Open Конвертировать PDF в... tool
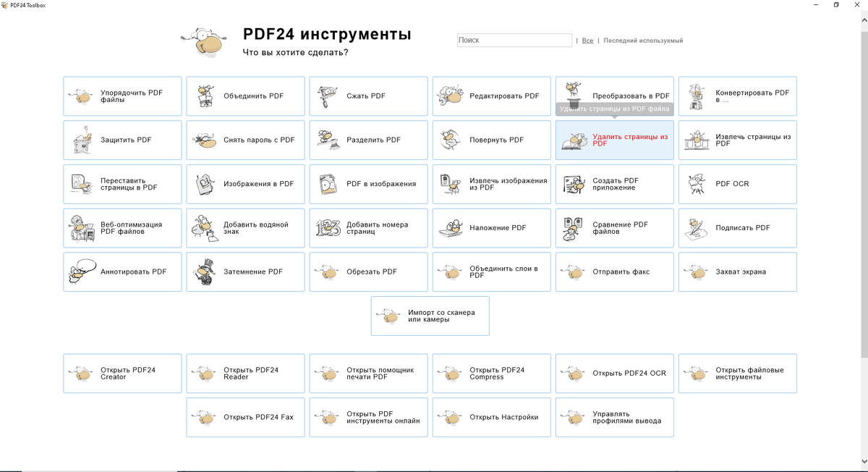This screenshot has width=868, height=472. coord(737,96)
